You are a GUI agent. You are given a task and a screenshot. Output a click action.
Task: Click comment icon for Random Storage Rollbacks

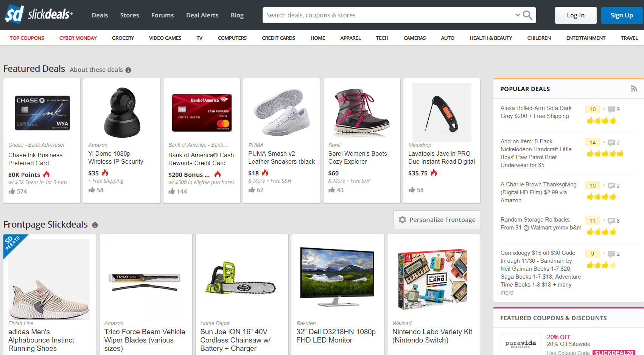pyautogui.click(x=611, y=221)
